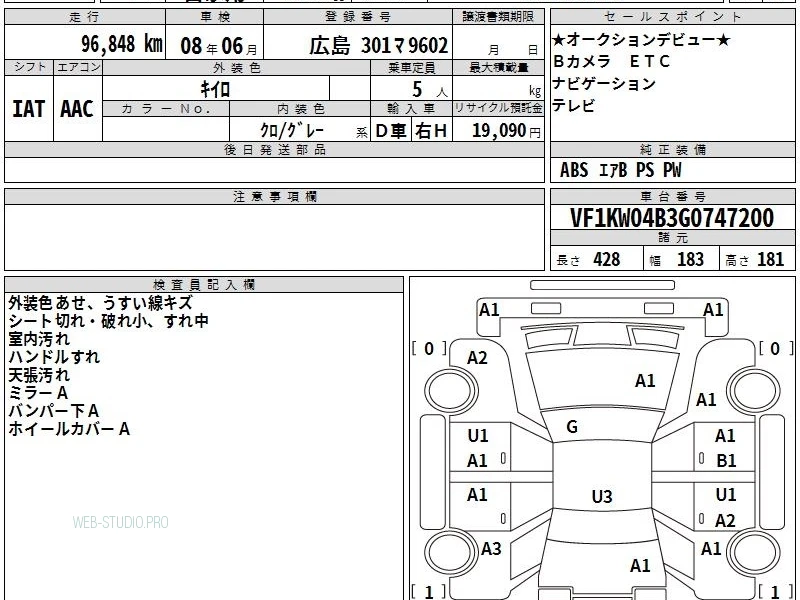
Task: Click the 諸元 header
Action: (672, 238)
